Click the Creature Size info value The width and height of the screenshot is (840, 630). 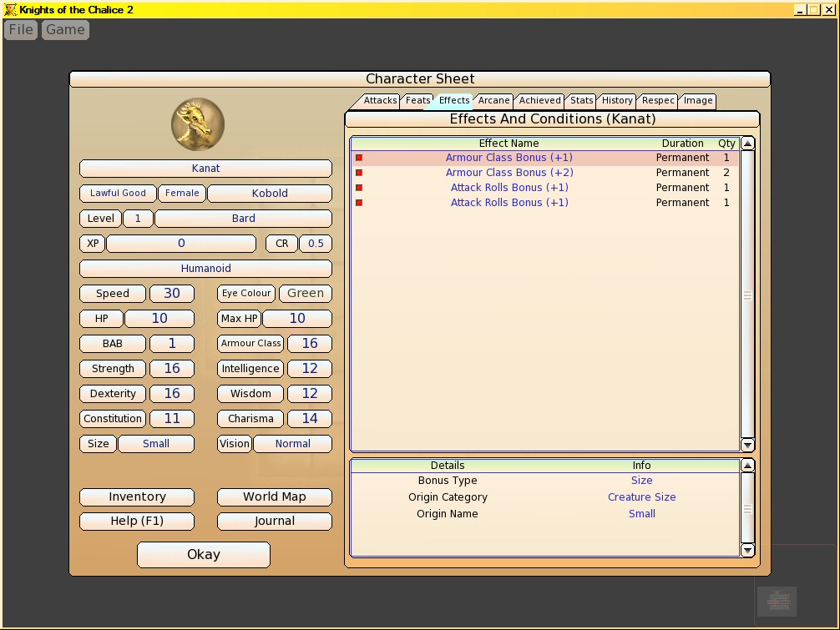(641, 497)
